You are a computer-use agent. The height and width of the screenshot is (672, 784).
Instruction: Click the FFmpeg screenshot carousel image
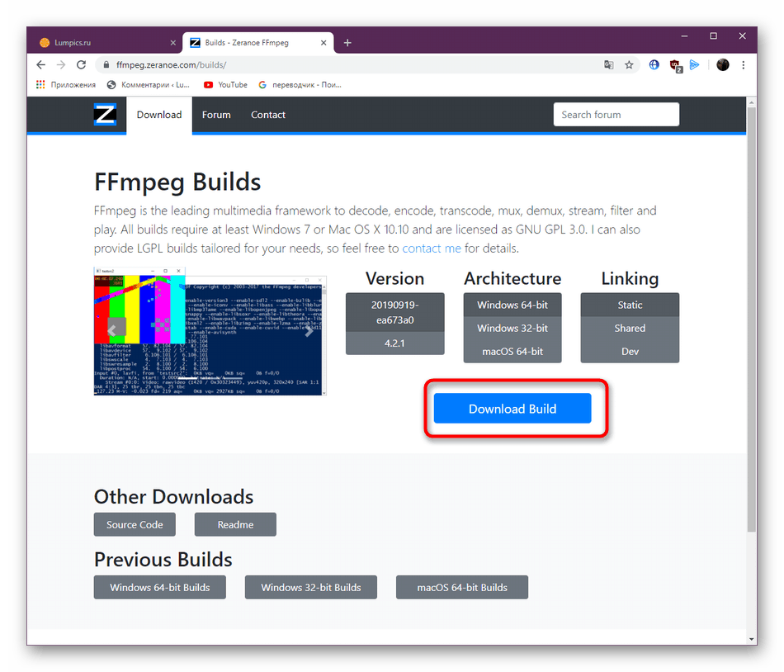210,332
